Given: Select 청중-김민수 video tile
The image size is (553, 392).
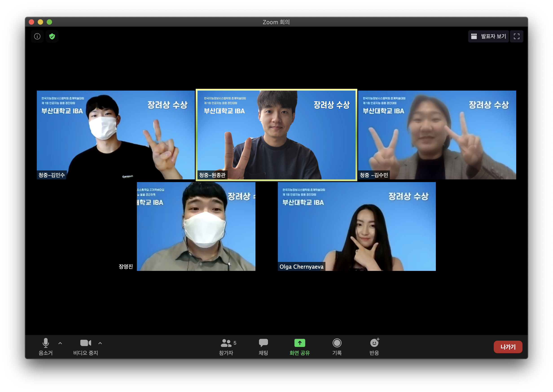Looking at the screenshot, I should [x=116, y=135].
